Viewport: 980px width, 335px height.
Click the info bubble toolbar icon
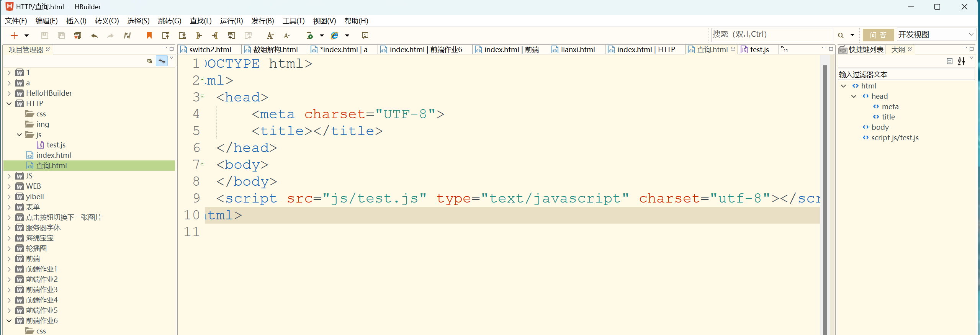coord(365,36)
